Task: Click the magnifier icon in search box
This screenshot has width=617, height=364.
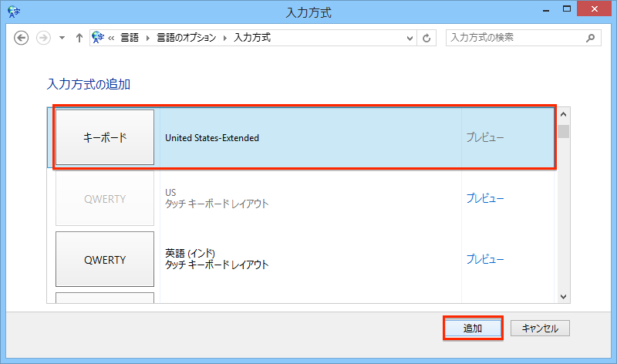Action: coord(591,37)
